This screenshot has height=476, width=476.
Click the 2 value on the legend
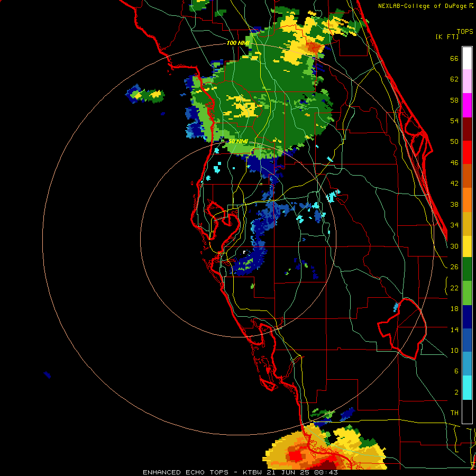coord(456,392)
